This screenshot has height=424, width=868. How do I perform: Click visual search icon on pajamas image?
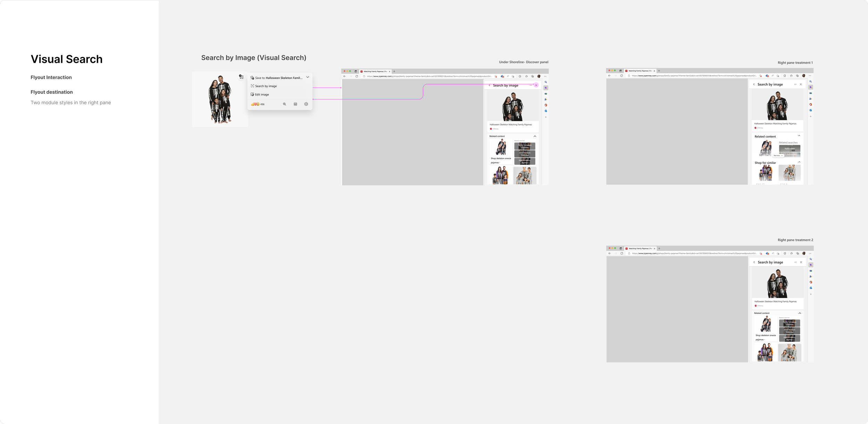(x=241, y=77)
